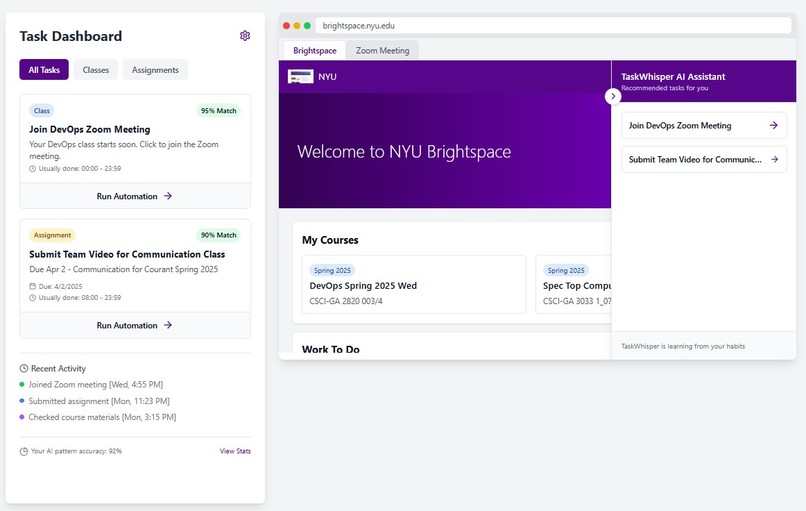Run Automation for Join DevOps Zoom Meeting
Screen dimensions: 806x511
point(135,196)
